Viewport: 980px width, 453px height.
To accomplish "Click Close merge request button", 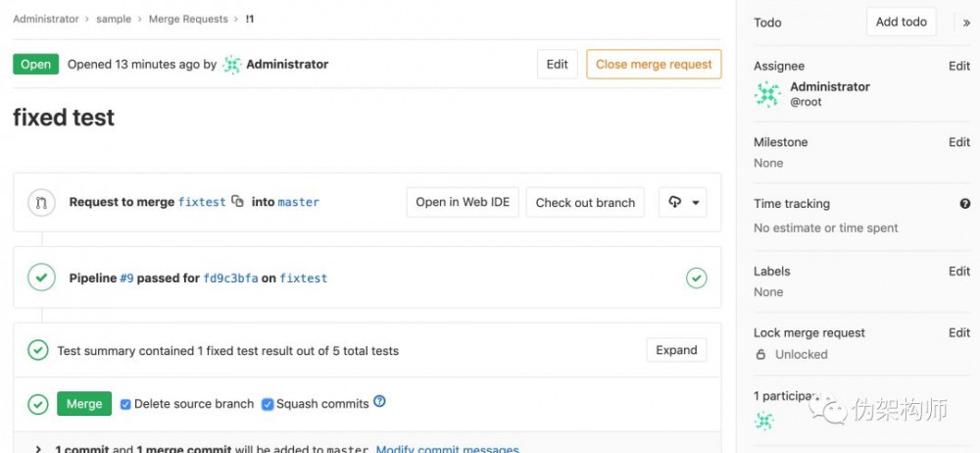I will (x=654, y=65).
